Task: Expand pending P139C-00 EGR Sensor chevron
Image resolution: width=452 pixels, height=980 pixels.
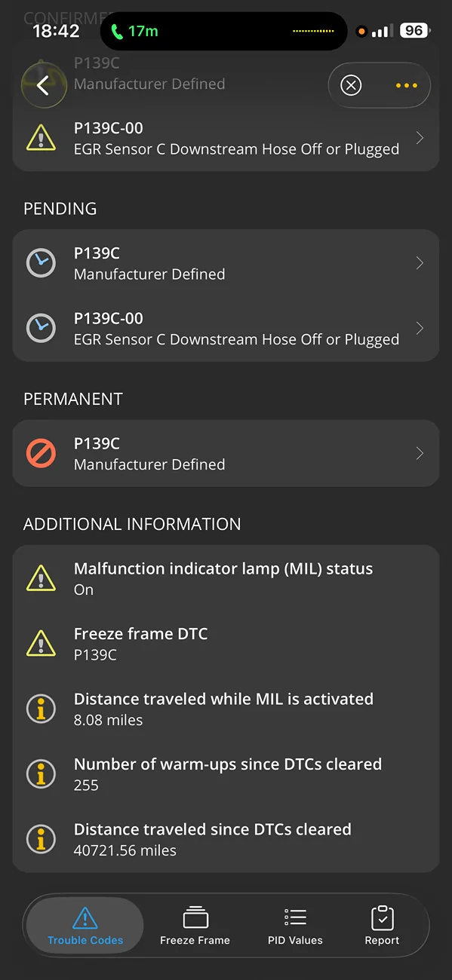Action: point(420,328)
